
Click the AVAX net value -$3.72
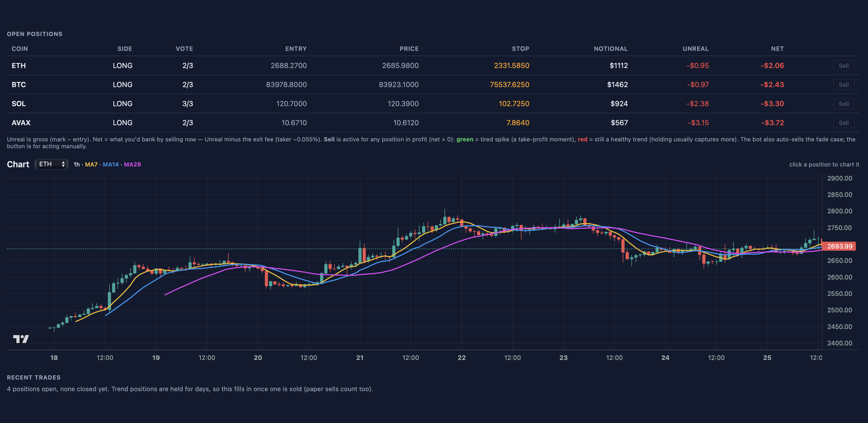click(772, 123)
